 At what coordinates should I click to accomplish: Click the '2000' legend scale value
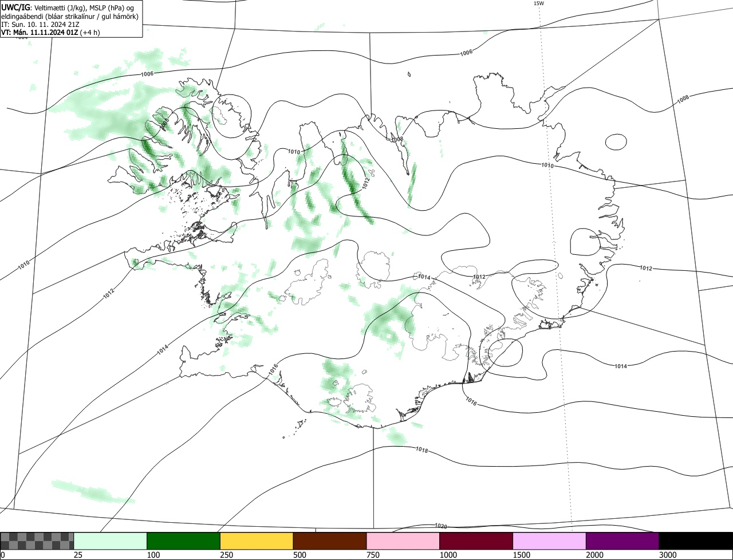point(596,555)
